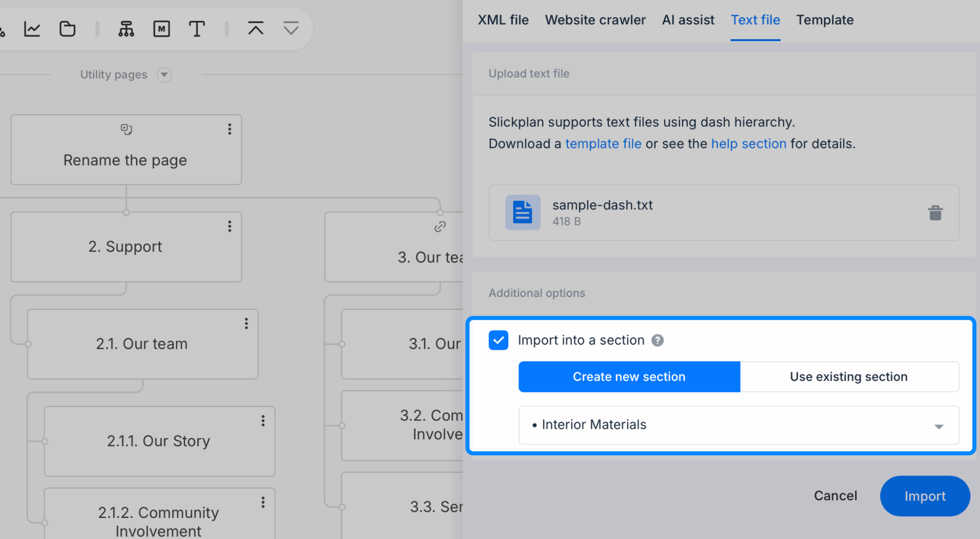Switch to the XML file tab

[x=503, y=20]
